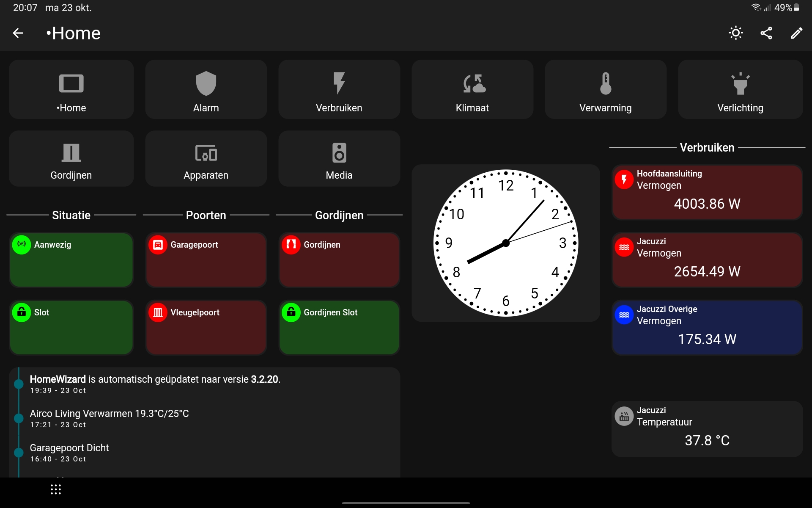
Task: Tap the 20:07 status bar time
Action: 25,8
